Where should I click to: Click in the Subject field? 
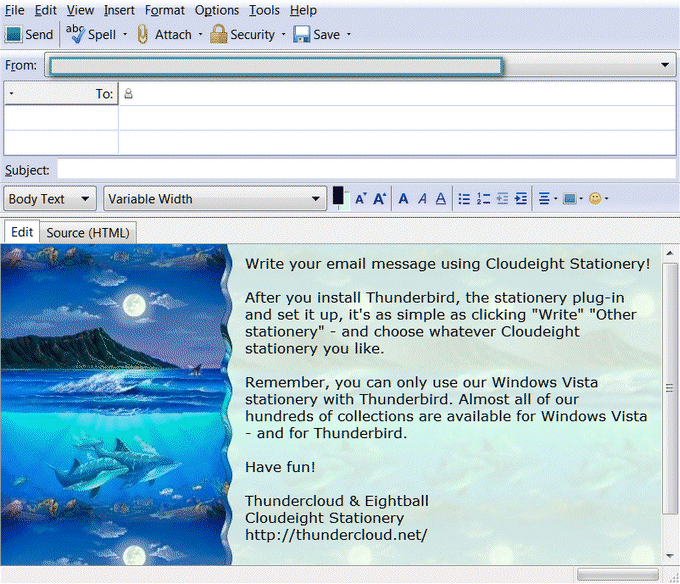pos(366,170)
